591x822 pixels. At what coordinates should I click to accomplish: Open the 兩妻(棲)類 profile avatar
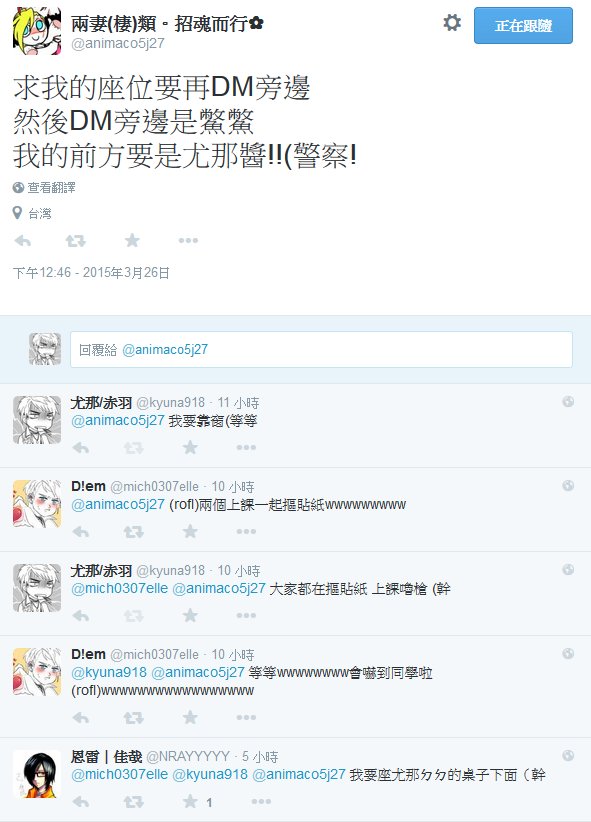click(x=37, y=31)
